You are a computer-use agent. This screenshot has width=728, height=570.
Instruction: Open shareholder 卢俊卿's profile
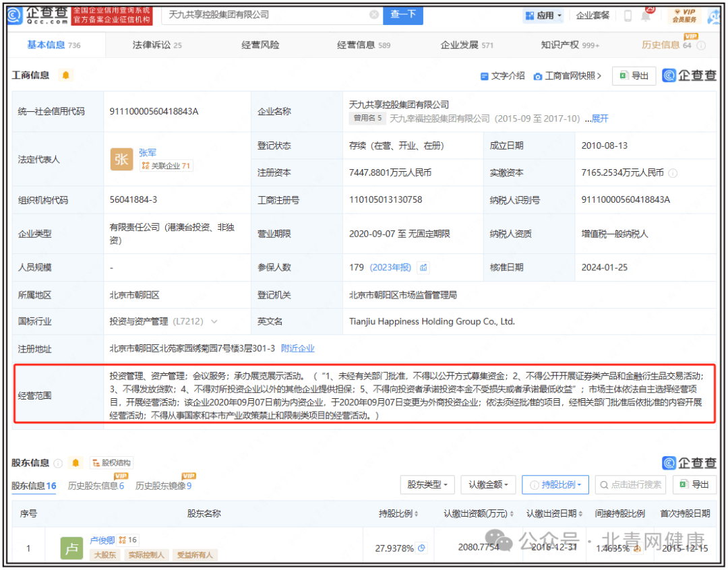pos(102,540)
